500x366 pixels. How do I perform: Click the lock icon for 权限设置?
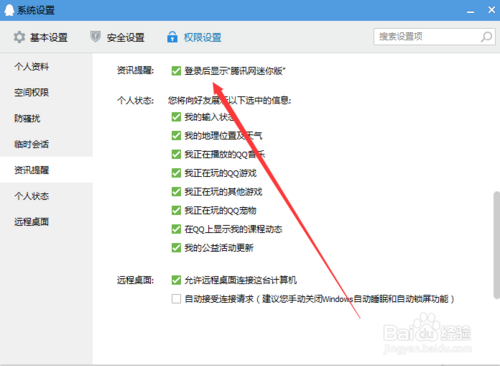click(x=172, y=37)
